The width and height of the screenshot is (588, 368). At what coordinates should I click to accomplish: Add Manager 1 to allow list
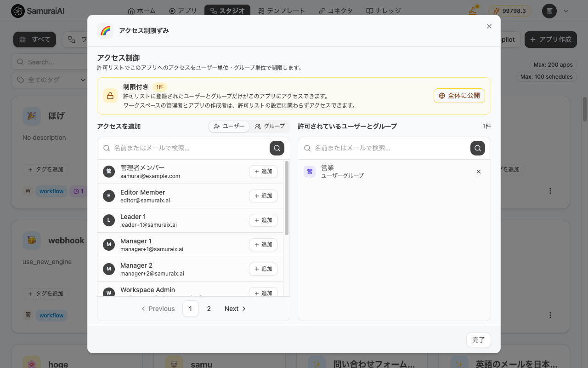pos(263,244)
